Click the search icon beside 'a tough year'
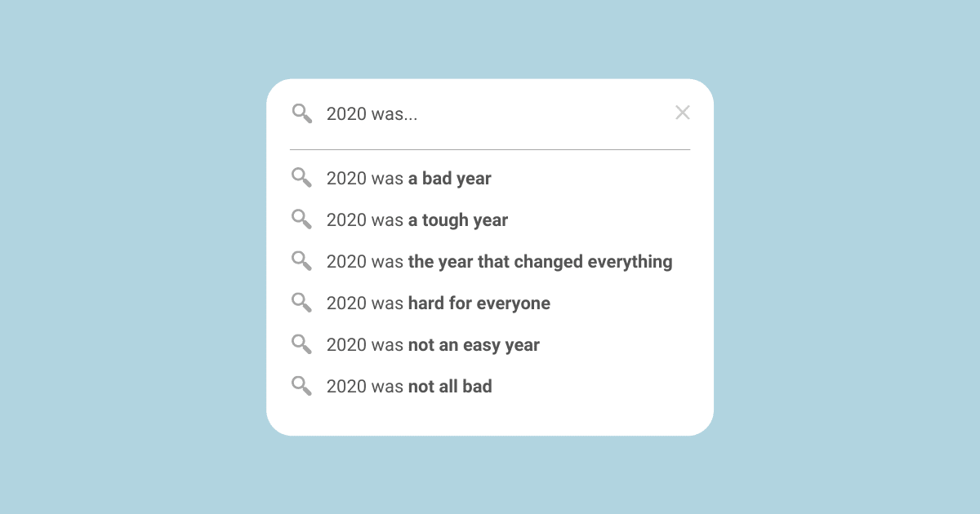Screen dimensions: 980x514 (x=302, y=219)
